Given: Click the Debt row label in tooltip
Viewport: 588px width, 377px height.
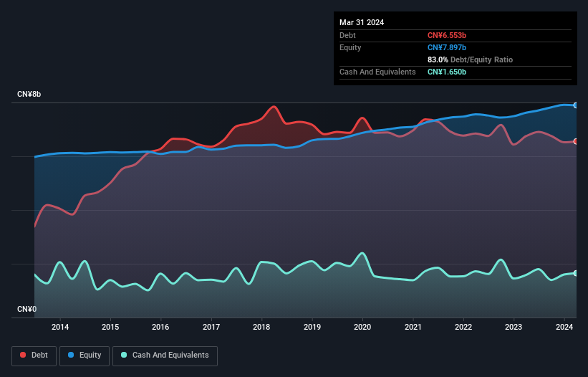Looking at the screenshot, I should coord(347,35).
